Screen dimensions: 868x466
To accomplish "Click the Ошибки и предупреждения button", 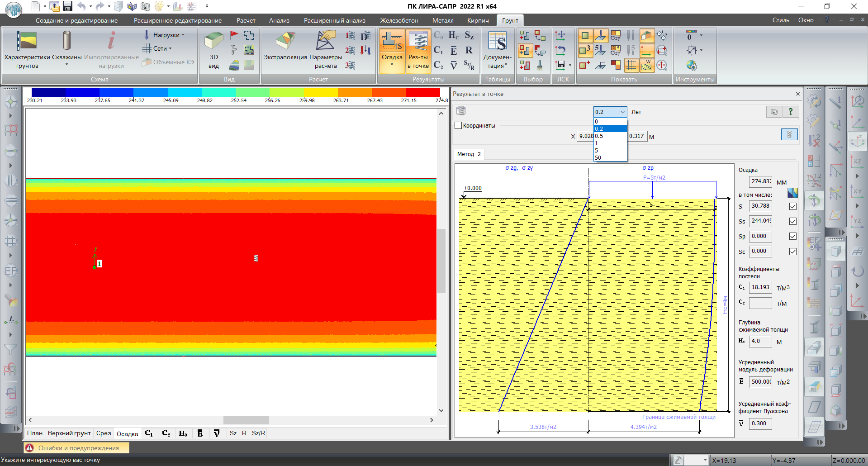I will coord(76,448).
